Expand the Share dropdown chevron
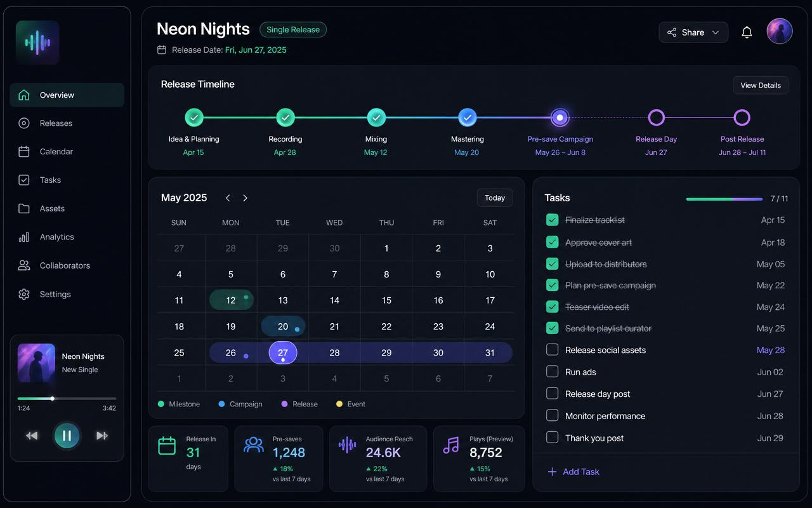The image size is (812, 508). pyautogui.click(x=716, y=32)
